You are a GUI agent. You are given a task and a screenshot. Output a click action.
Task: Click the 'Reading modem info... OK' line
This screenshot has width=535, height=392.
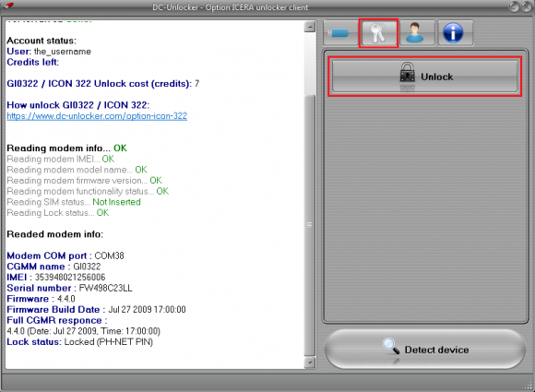(x=66, y=148)
